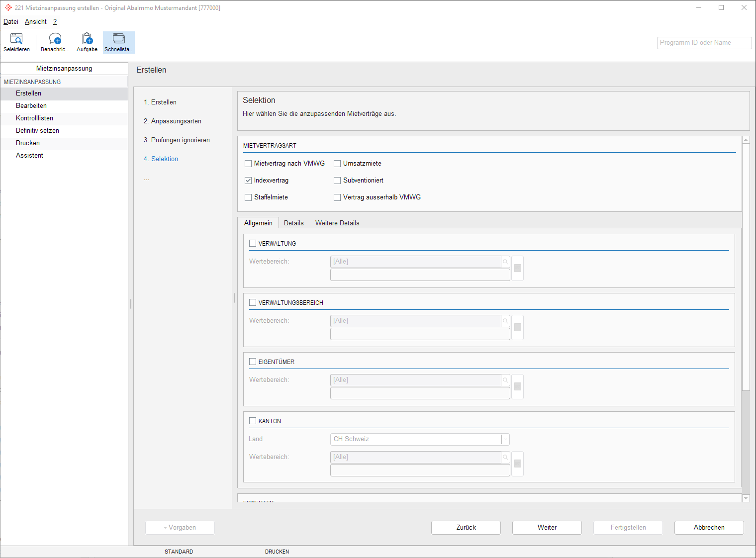Open Assistent in the left navigation
756x558 pixels.
64,156
